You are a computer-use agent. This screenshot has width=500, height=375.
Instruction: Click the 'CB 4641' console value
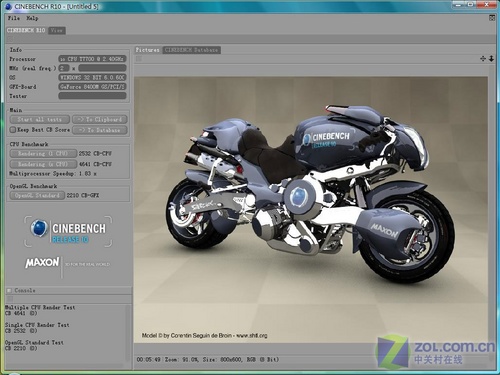(x=15, y=313)
